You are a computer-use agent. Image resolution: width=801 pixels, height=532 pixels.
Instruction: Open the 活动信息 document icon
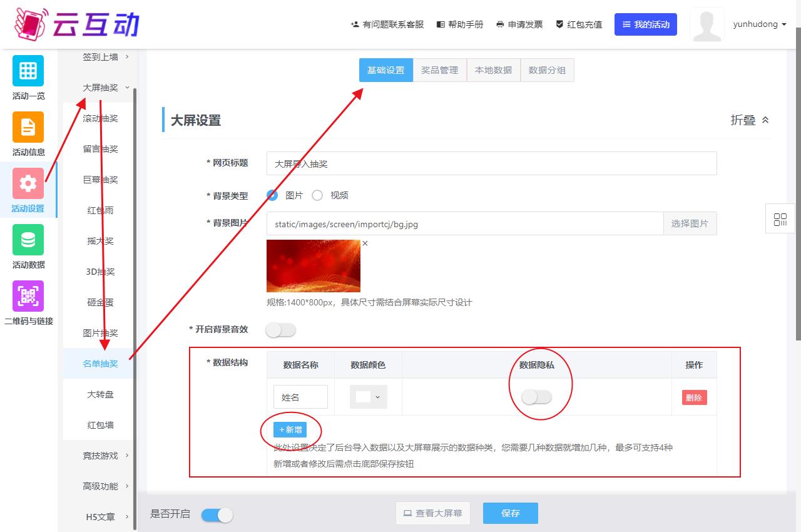pyautogui.click(x=28, y=127)
